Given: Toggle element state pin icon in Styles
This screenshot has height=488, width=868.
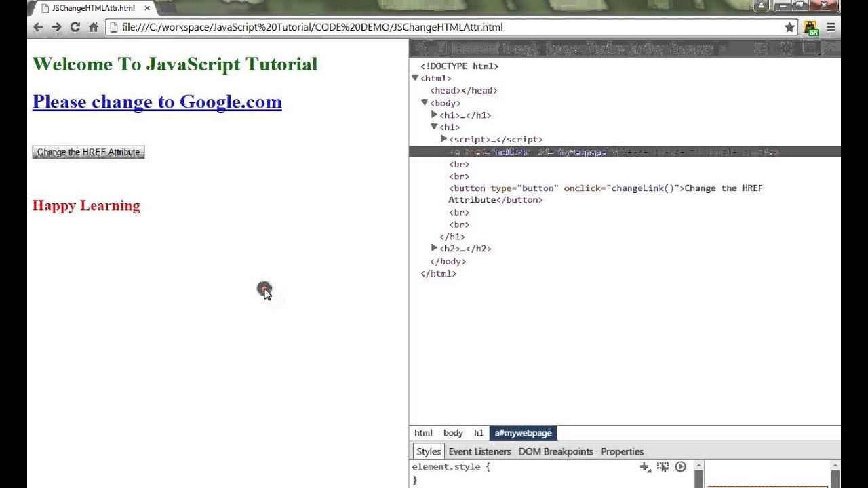Looking at the screenshot, I should click(x=663, y=466).
